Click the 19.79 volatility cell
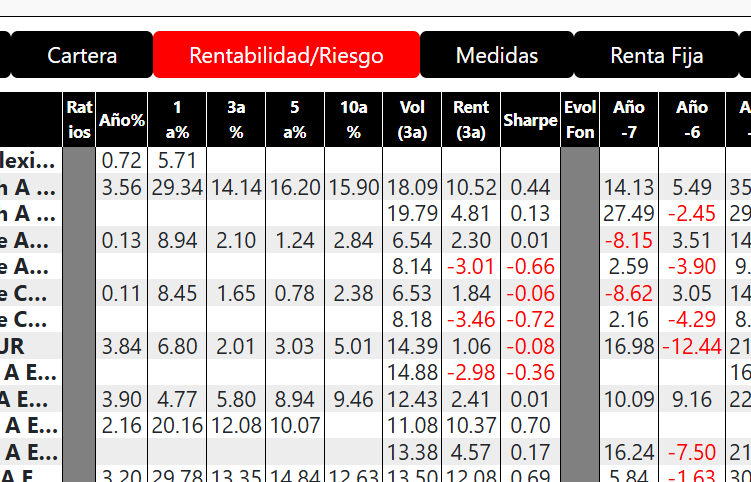751x482 pixels. tap(412, 214)
